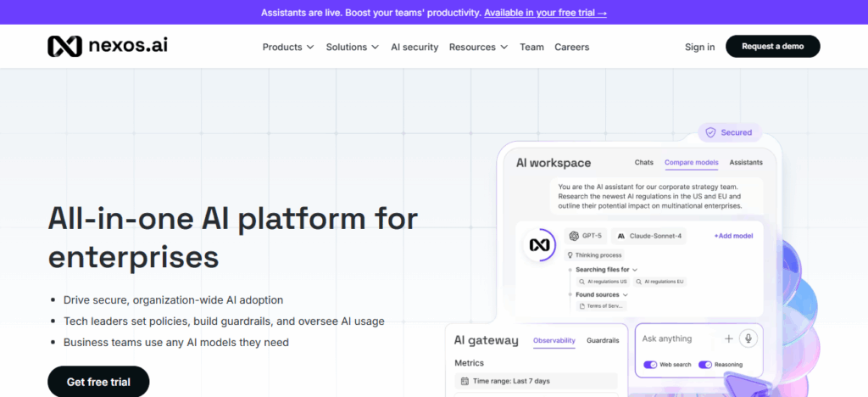Click the circular nexos logo in AI workspace
The width and height of the screenshot is (868, 397).
point(540,244)
